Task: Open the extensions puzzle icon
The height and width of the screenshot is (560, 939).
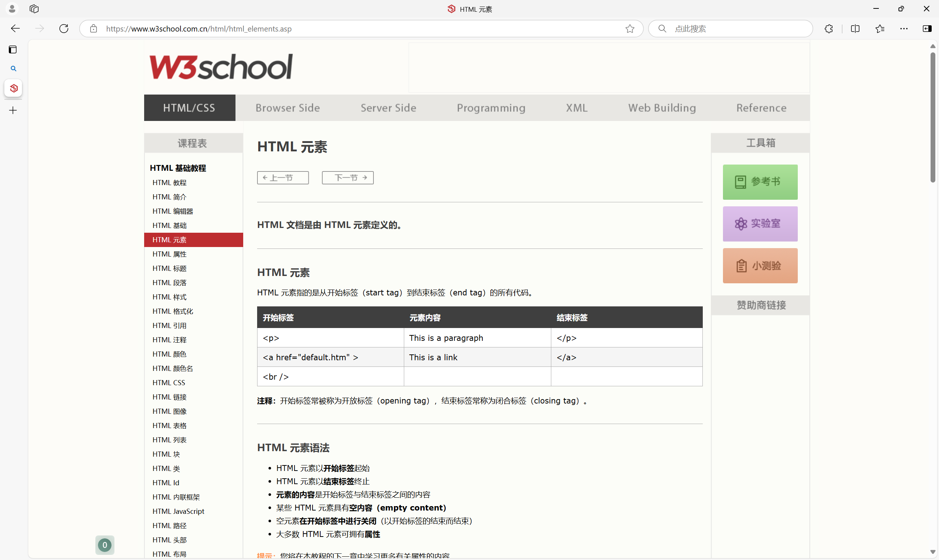Action: (828, 29)
